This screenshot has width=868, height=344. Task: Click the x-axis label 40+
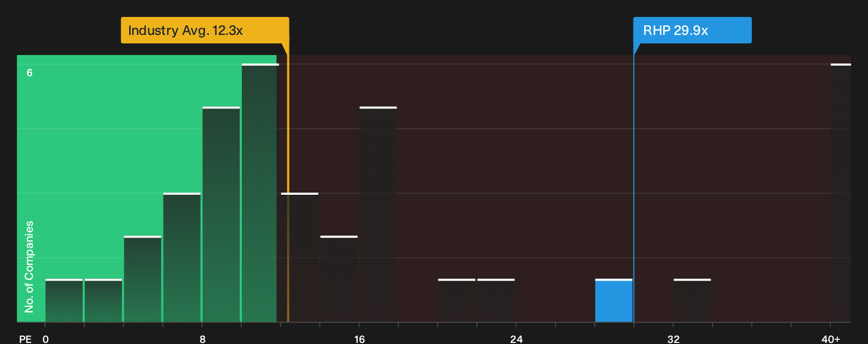[830, 339]
